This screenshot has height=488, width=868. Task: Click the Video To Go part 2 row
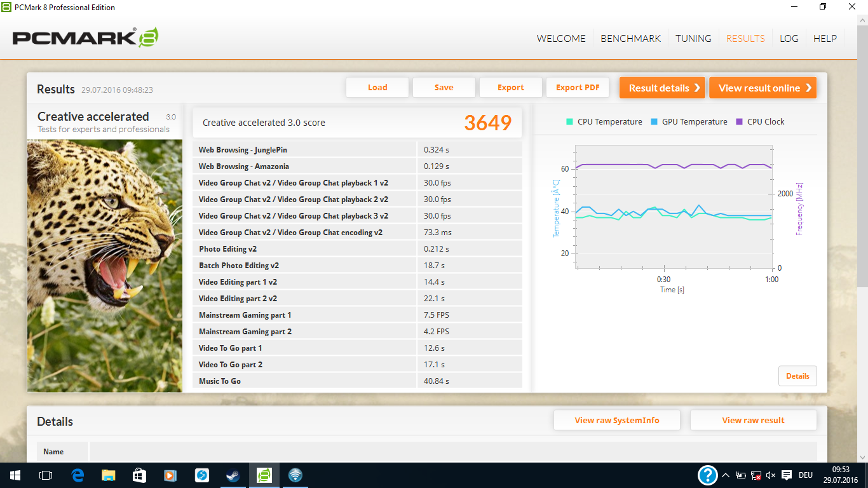point(357,365)
